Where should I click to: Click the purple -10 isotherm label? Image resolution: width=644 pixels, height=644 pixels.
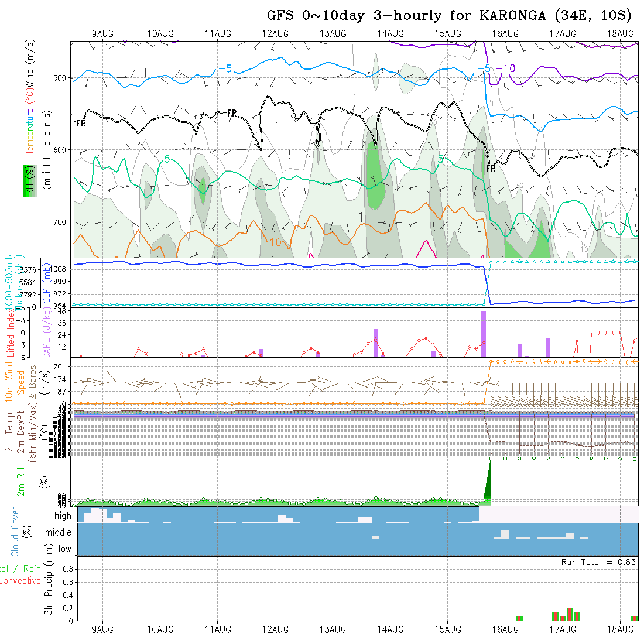coord(506,68)
